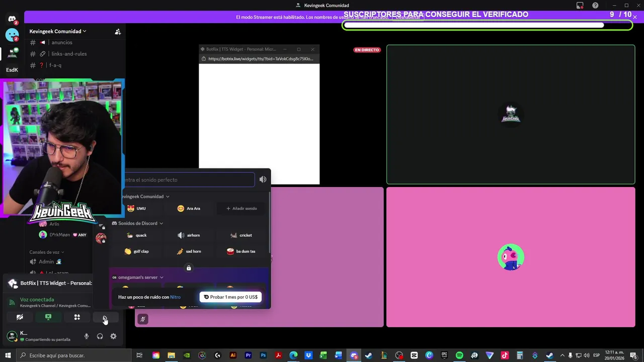Click Voz conectada status text
This screenshot has height=362, width=644.
[x=37, y=300]
